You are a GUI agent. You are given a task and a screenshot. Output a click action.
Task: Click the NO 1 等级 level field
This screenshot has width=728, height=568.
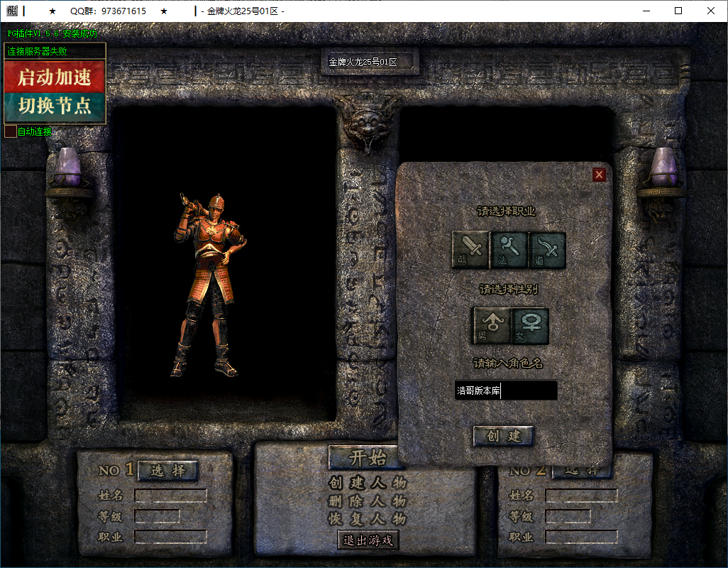(157, 516)
